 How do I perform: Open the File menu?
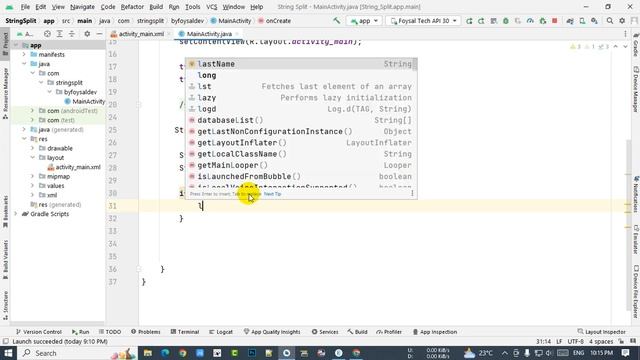coord(25,7)
